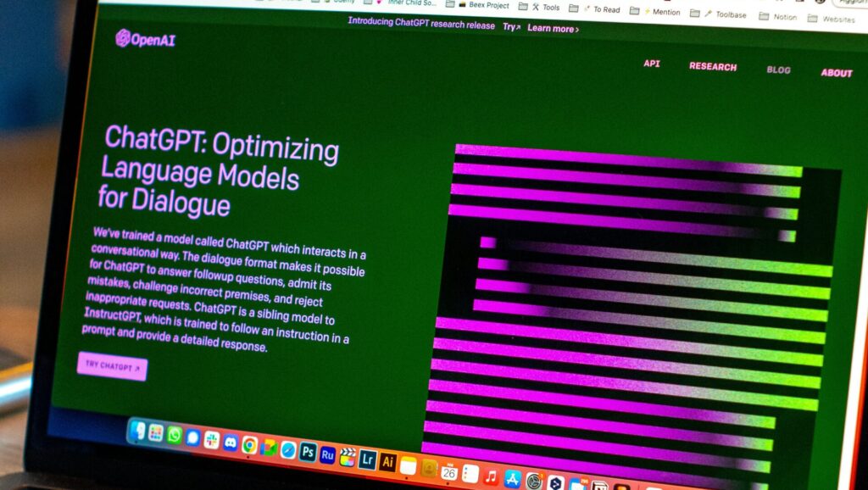The height and width of the screenshot is (490, 868).
Task: Switch to Google Chrome in the dock
Action: pyautogui.click(x=249, y=444)
